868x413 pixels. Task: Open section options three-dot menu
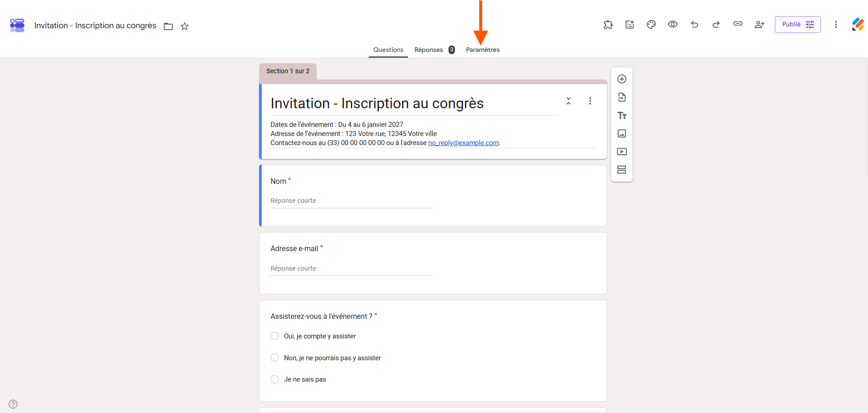tap(590, 101)
